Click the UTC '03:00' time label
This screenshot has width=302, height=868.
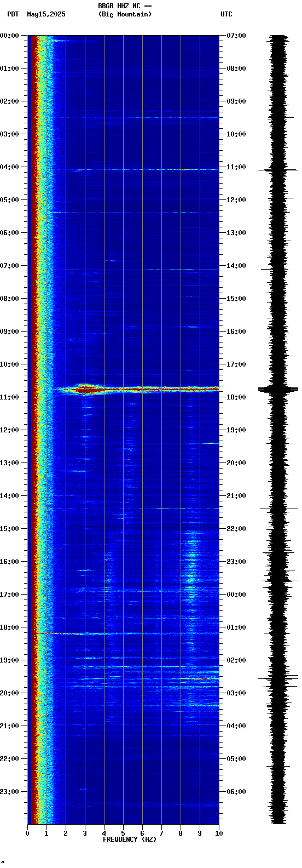(236, 693)
